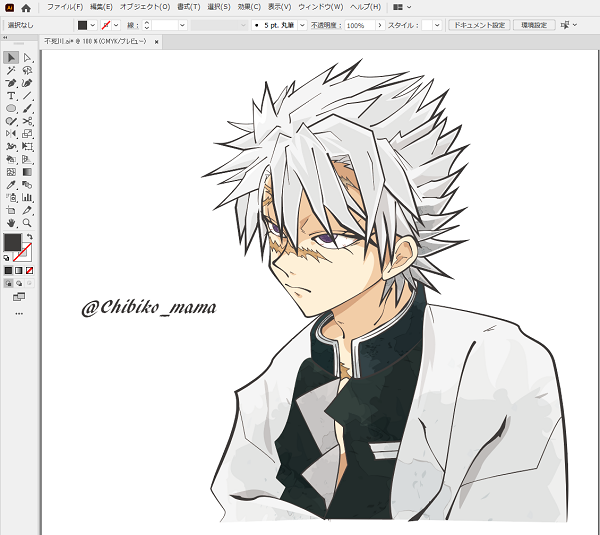This screenshot has width=600, height=535.
Task: Select the Shaper tool
Action: (x=11, y=121)
